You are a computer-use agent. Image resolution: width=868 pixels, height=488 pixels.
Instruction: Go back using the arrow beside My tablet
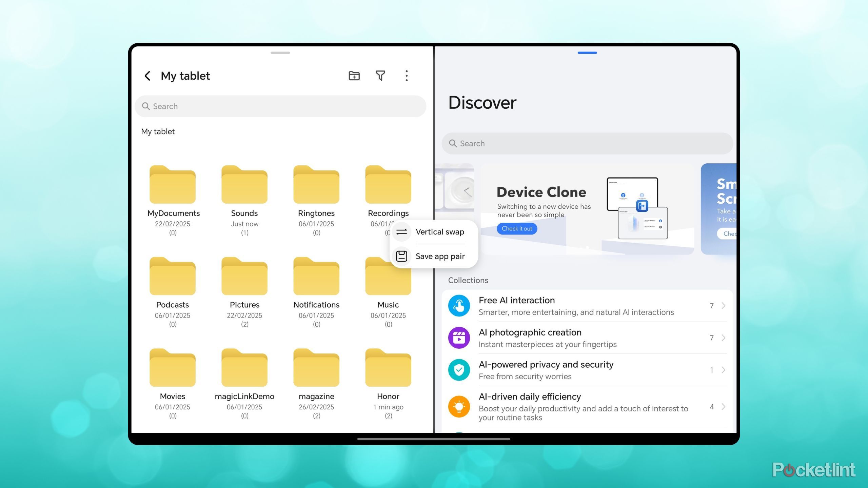pos(147,76)
